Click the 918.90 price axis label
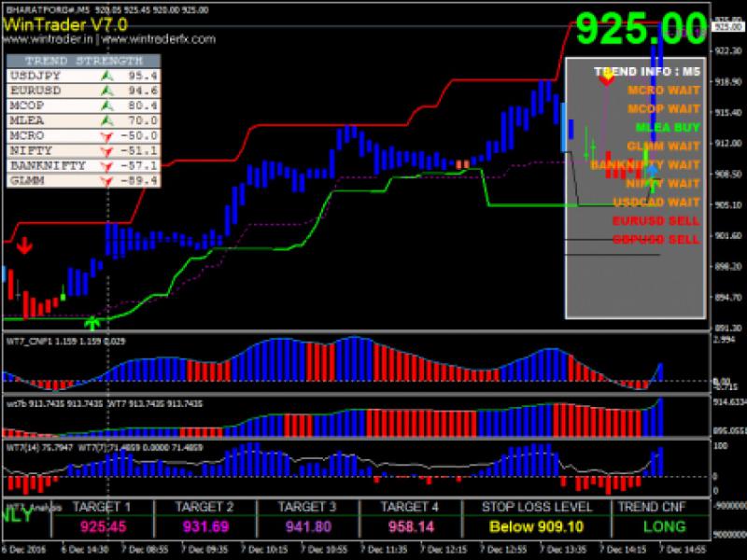This screenshot has height=560, width=747. coord(728,82)
